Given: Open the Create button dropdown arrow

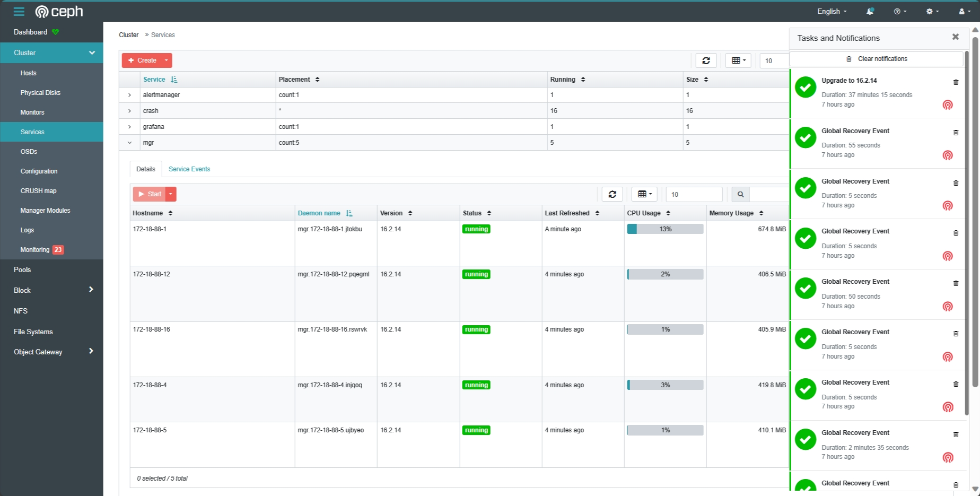Looking at the screenshot, I should point(167,60).
